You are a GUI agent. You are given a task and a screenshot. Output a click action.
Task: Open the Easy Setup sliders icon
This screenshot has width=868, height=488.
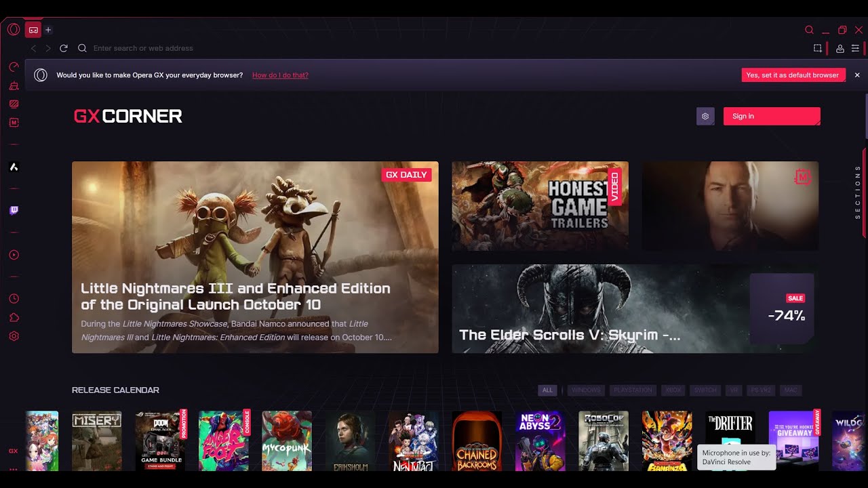click(855, 48)
